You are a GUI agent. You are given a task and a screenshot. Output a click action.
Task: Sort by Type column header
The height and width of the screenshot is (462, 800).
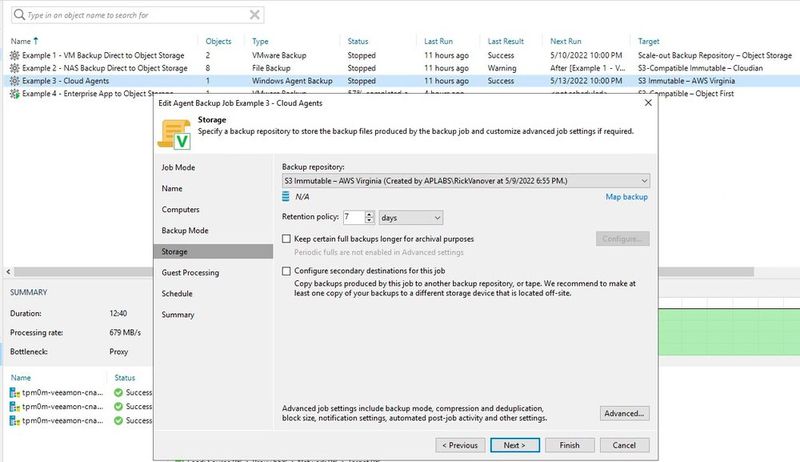(x=260, y=41)
